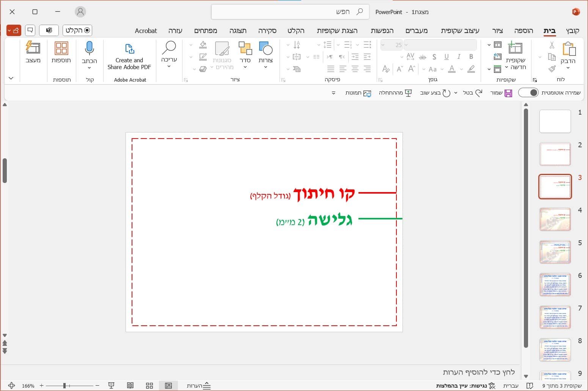Screen dimensions: 588x391
Task: Open the font name combo box
Action: (x=440, y=45)
